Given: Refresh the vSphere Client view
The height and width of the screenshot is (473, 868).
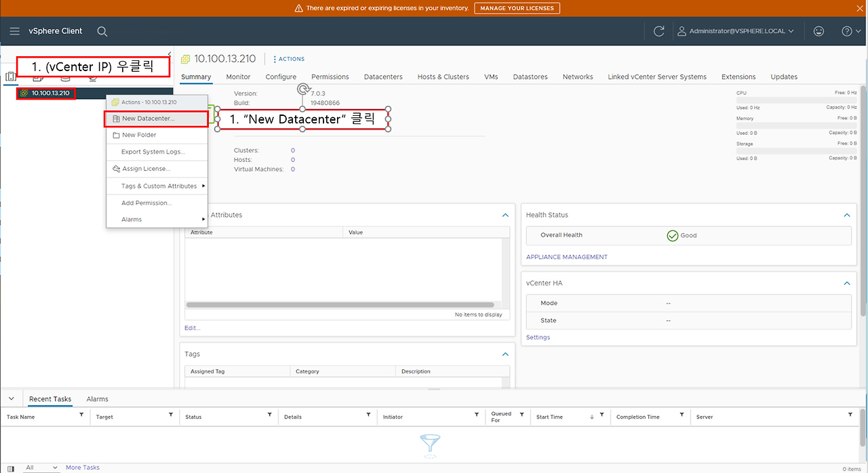Looking at the screenshot, I should pos(658,31).
